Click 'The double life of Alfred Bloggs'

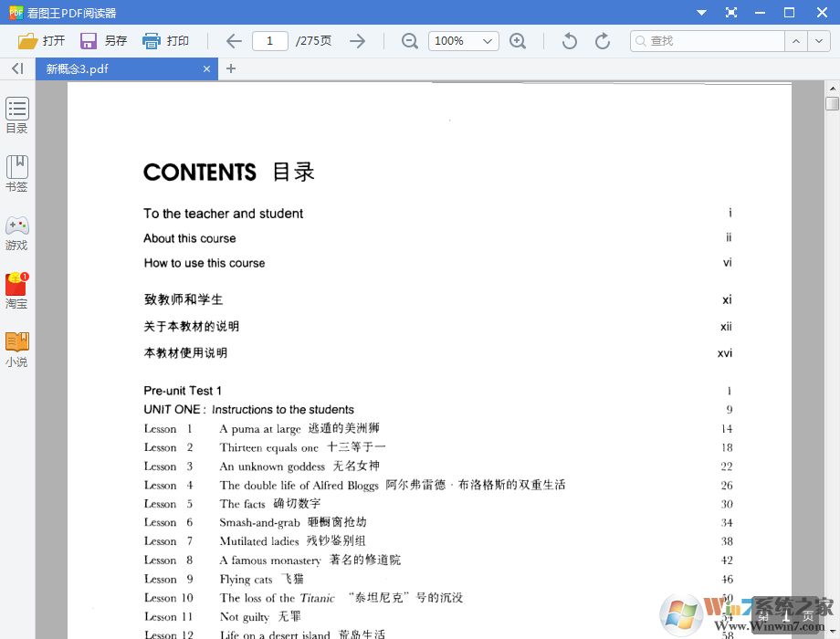tap(299, 485)
